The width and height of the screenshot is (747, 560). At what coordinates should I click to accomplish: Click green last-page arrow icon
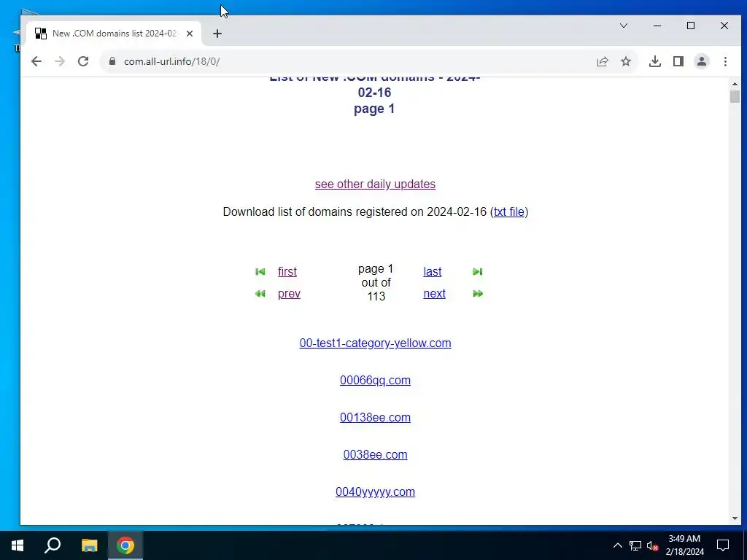click(x=477, y=271)
